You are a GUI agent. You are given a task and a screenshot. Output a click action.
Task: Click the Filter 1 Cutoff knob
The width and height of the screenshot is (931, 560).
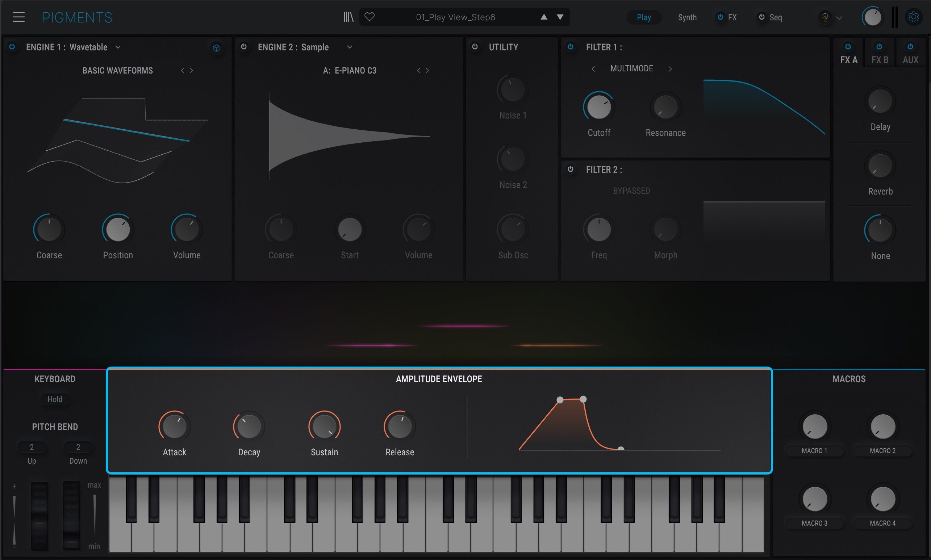coord(599,107)
